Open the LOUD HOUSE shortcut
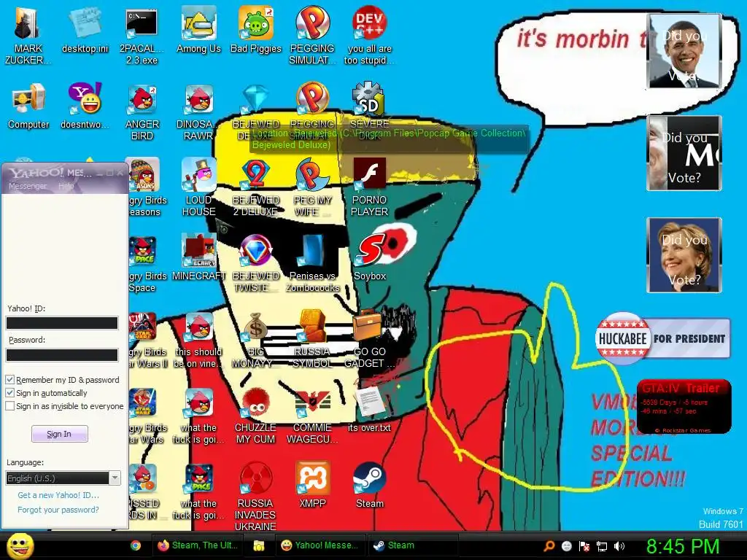This screenshot has height=560, width=747. [x=198, y=187]
